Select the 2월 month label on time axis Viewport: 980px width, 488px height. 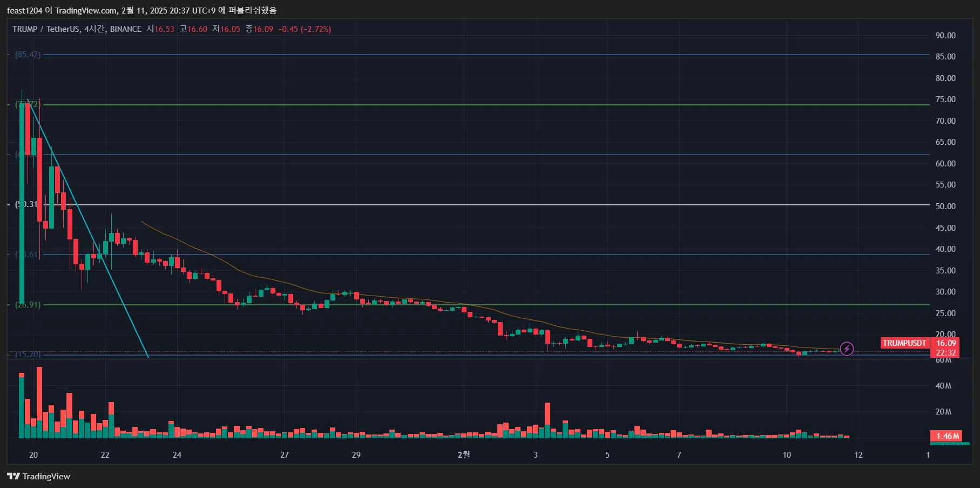pyautogui.click(x=464, y=455)
